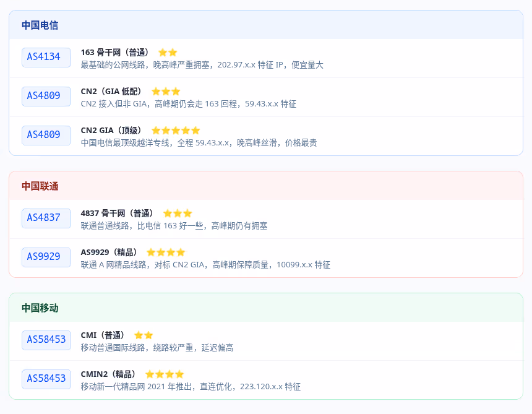Viewport: 532px width, 414px height.
Task: Click description 移动普通国际线路，绕路较严重
Action: [157, 348]
